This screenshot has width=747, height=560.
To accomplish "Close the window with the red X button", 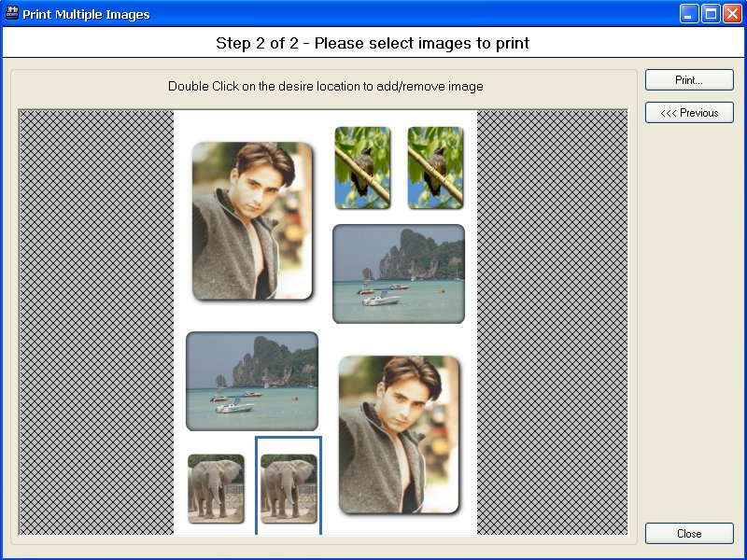I will [x=732, y=14].
